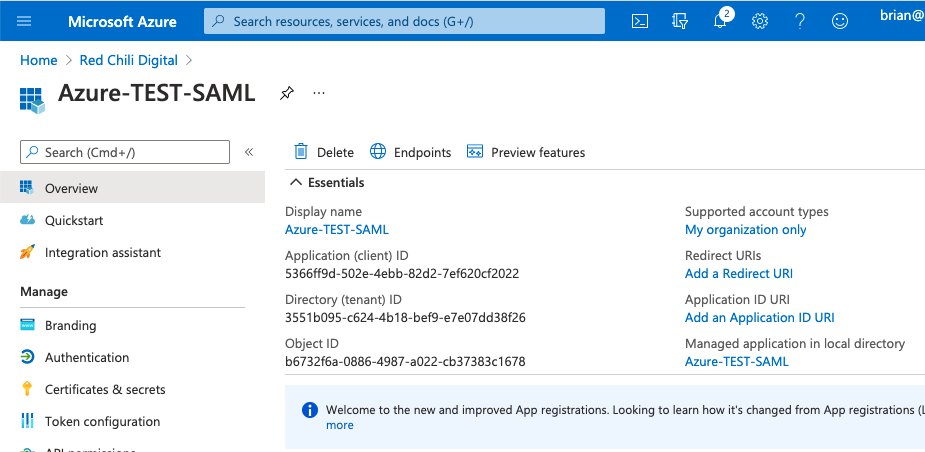Focus the sidebar Search (Cmd+/) box
The image size is (925, 452).
pyautogui.click(x=124, y=152)
